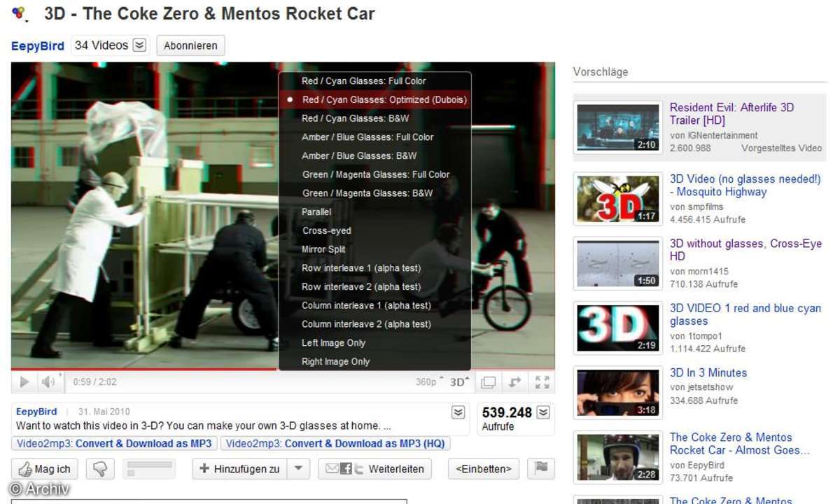Click the play button in the video player
The height and width of the screenshot is (504, 840).
coord(24,382)
